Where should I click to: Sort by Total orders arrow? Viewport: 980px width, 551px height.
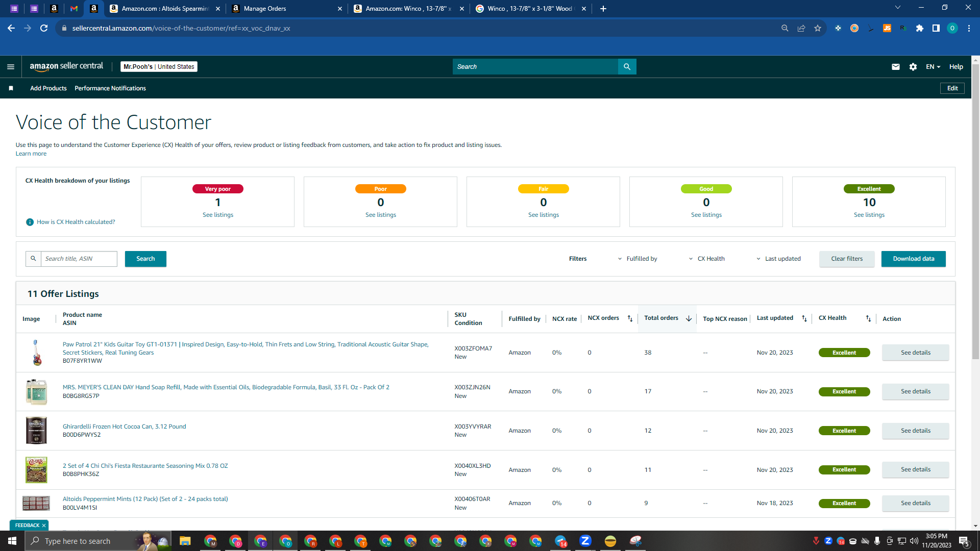pos(689,319)
